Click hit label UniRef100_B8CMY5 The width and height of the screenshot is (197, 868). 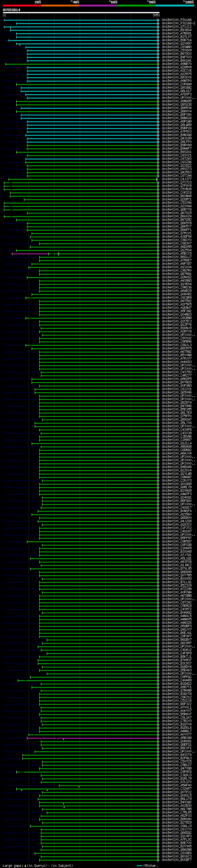point(176,349)
